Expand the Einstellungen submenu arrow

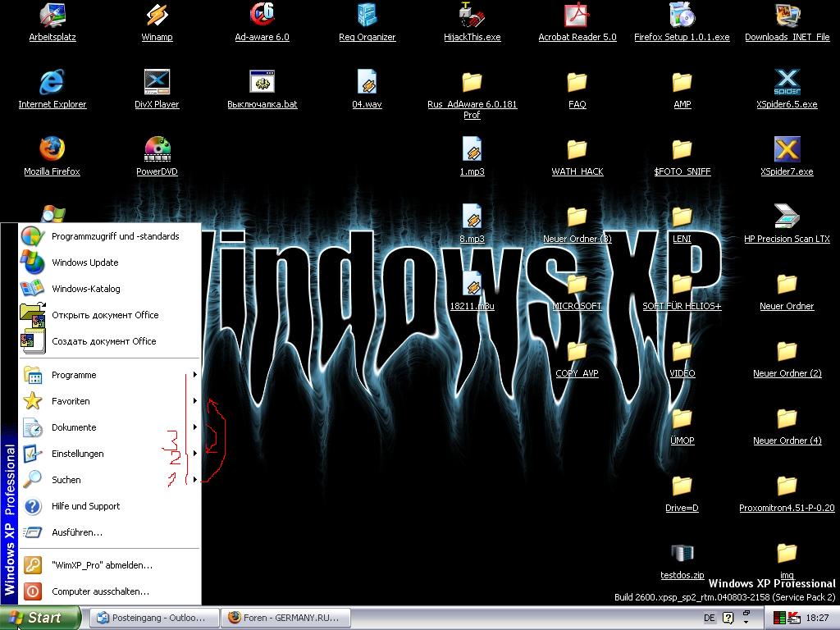[x=195, y=454]
